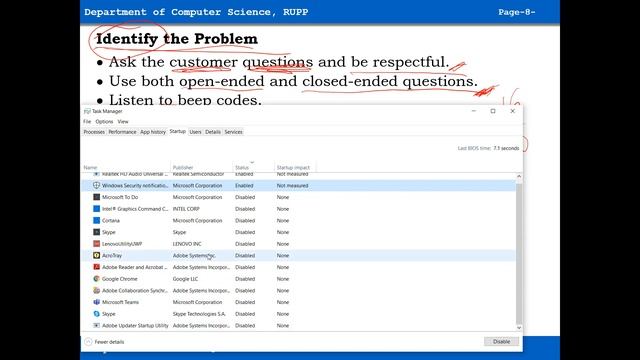
Task: Click the scrollbar up arrow
Action: [x=519, y=176]
